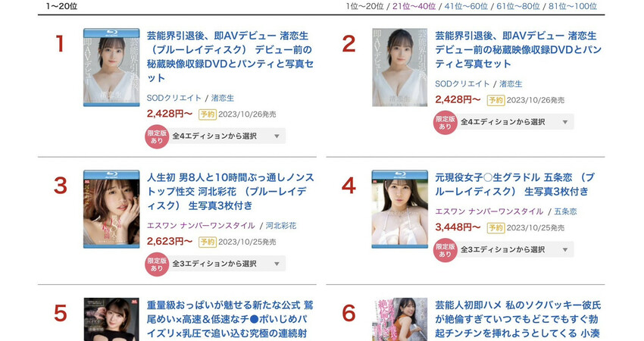Click the 予約 tag on the rank 3 item

pyautogui.click(x=208, y=242)
